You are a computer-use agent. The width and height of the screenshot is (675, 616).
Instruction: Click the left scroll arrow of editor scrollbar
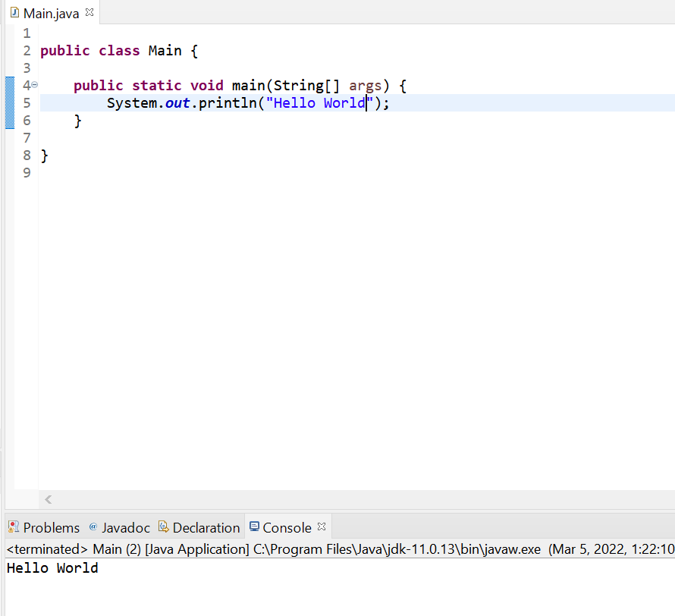[x=49, y=499]
